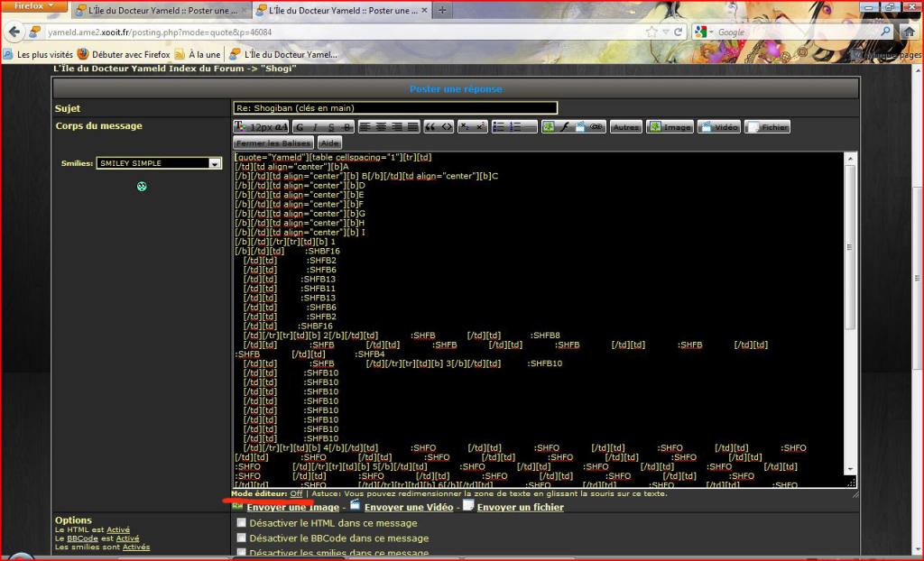Open Firefox home page icon
The image size is (924, 561).
tap(910, 32)
